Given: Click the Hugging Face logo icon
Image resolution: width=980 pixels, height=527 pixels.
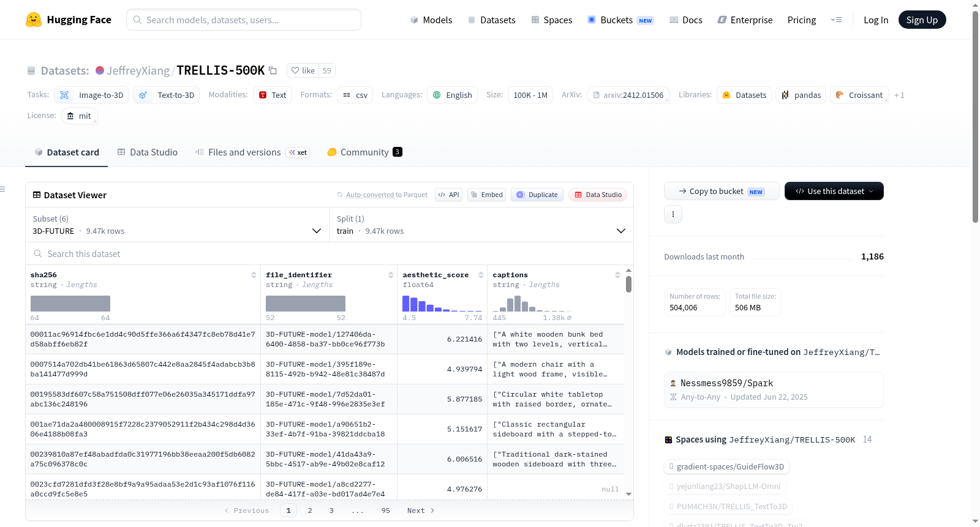Looking at the screenshot, I should point(34,20).
